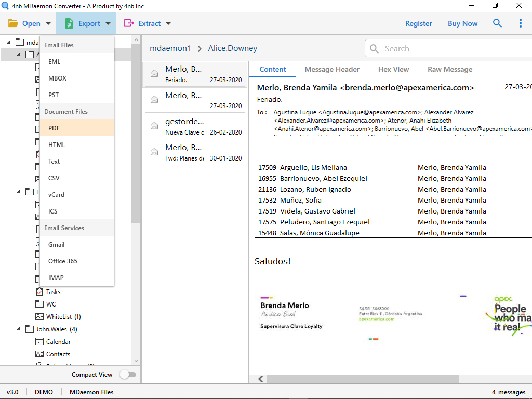Select PST export format
Image resolution: width=532 pixels, height=399 pixels.
(77, 95)
